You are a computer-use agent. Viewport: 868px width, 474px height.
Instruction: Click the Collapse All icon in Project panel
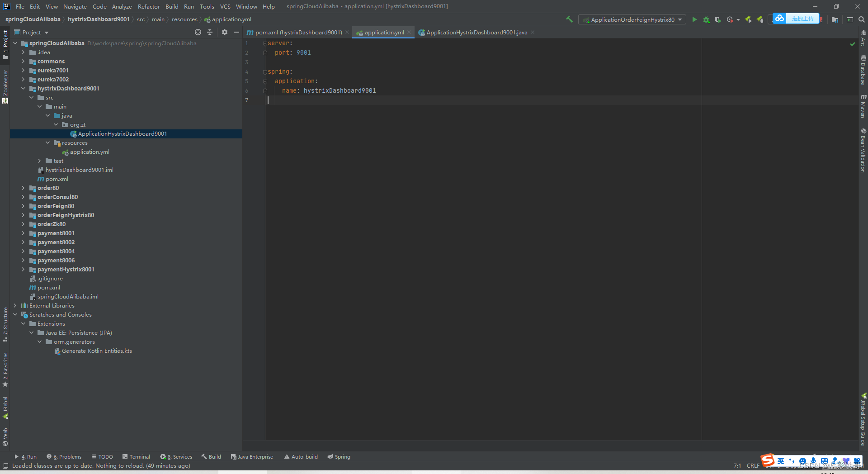210,32
